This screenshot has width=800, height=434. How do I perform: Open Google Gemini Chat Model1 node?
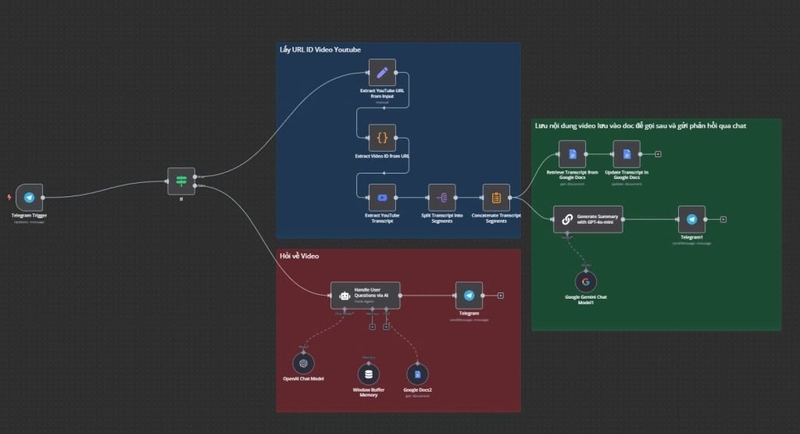[x=586, y=282]
